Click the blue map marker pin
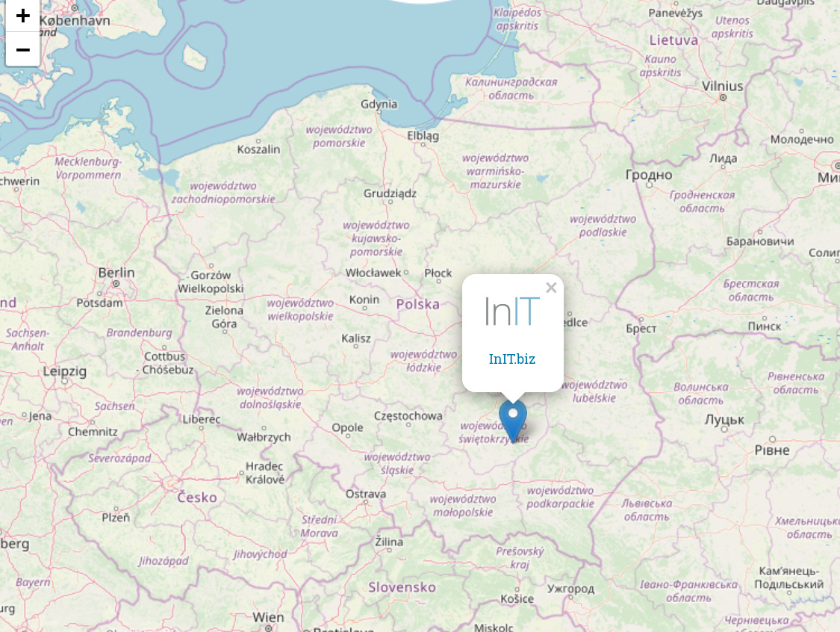840x632 pixels. (513, 422)
